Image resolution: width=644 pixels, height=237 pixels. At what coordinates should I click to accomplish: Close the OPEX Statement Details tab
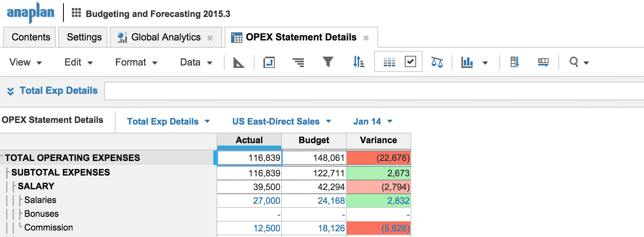[x=366, y=38]
